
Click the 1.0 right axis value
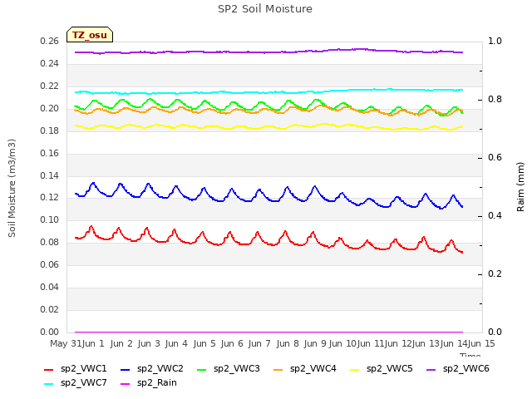tap(495, 42)
